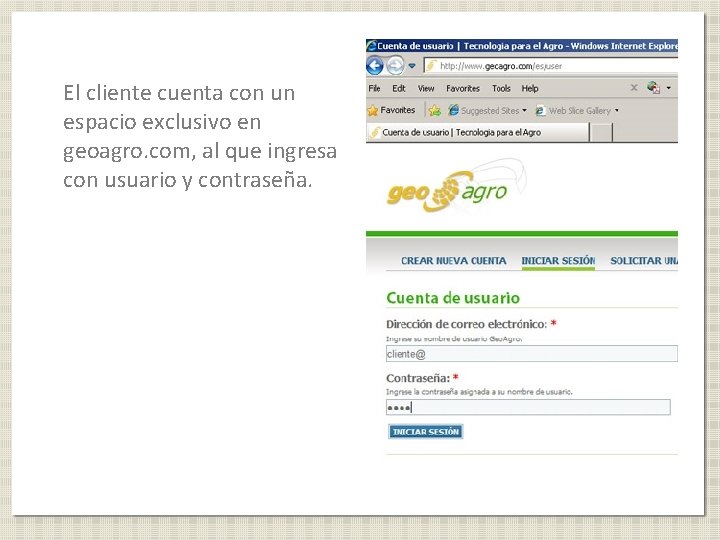The image size is (720, 540).
Task: Click the page icon in the address bar
Action: [x=431, y=66]
